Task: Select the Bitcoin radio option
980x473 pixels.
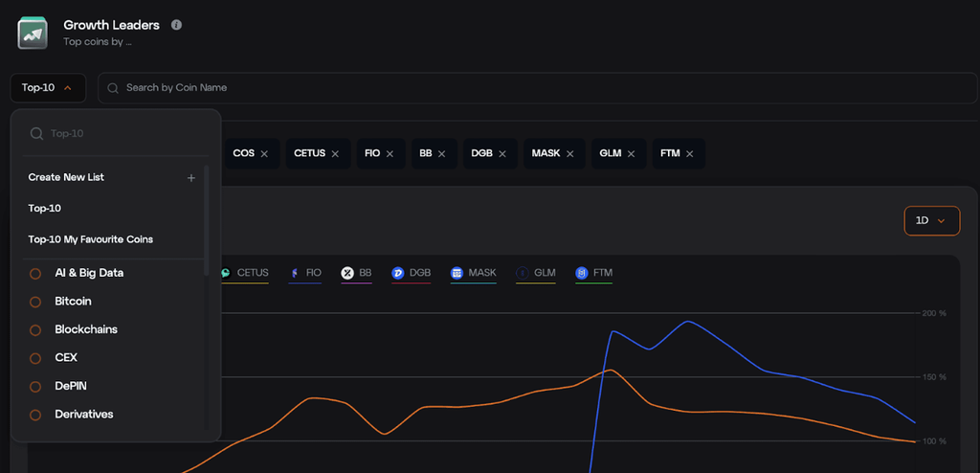Action: [35, 302]
